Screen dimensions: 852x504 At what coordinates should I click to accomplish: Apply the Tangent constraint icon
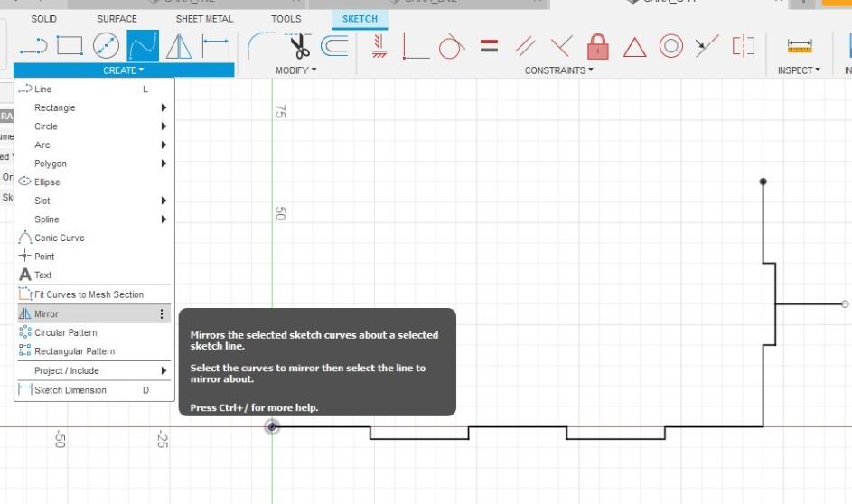[452, 46]
